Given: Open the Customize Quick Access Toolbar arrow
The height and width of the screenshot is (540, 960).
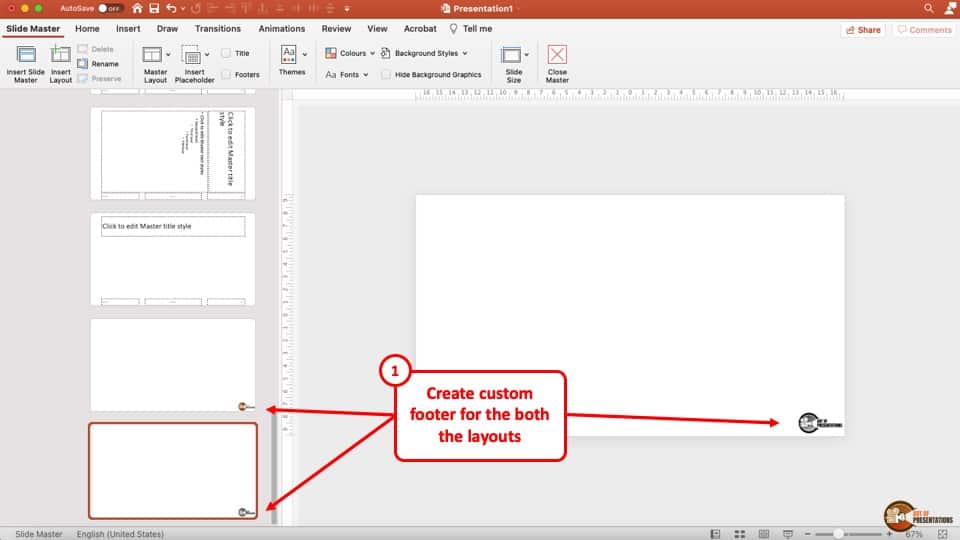Looking at the screenshot, I should click(347, 9).
